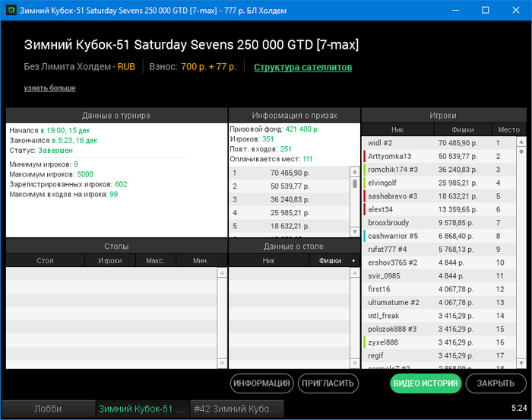Select player ultumatume #2
The height and width of the screenshot is (420, 532).
439,302
